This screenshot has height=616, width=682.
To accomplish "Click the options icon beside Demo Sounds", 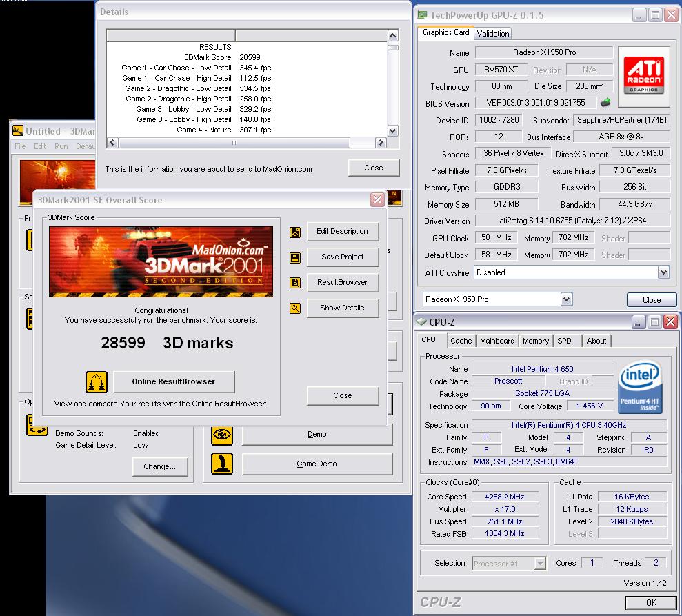I will (x=37, y=426).
